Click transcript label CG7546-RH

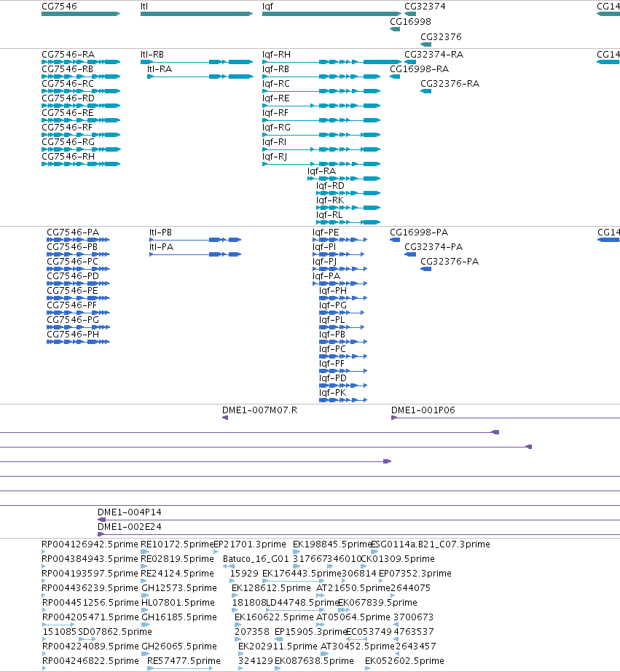click(x=68, y=157)
